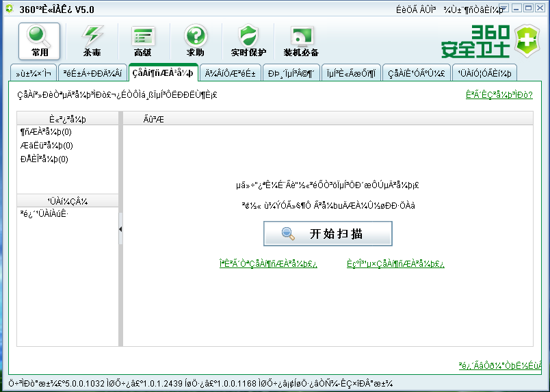Click the small app icon in title bar
The height and width of the screenshot is (392, 550).
tap(10, 9)
